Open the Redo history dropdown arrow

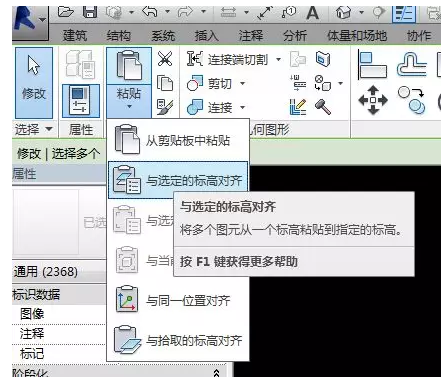(x=204, y=12)
